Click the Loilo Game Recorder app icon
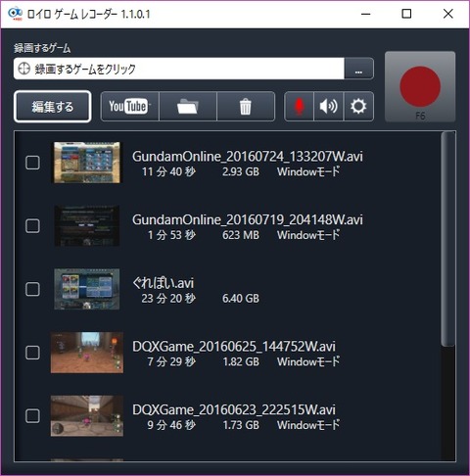470x476 pixels. coord(15,14)
